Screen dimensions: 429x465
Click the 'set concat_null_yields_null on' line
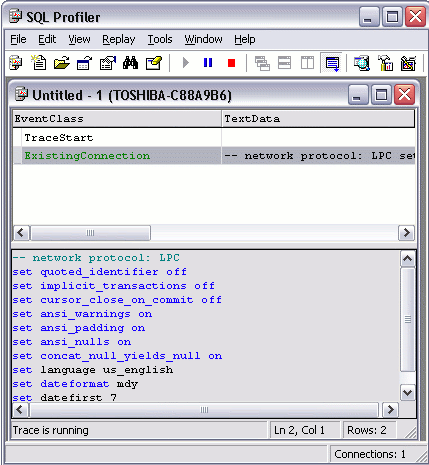pos(117,356)
